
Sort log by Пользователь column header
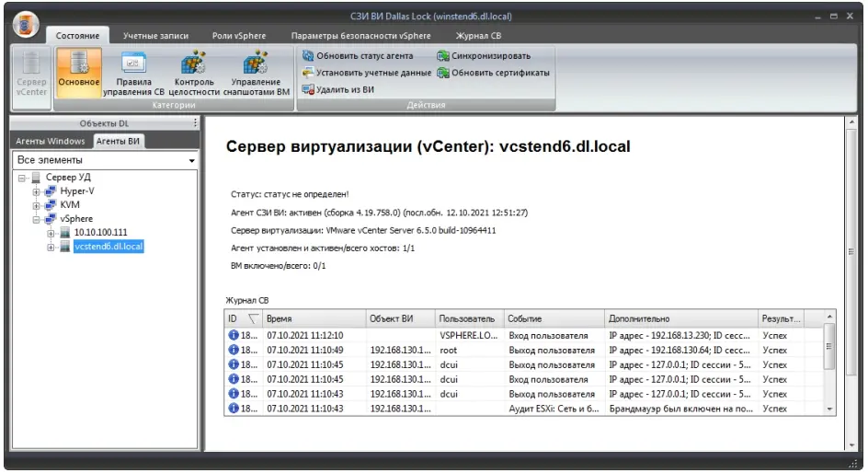pos(470,318)
